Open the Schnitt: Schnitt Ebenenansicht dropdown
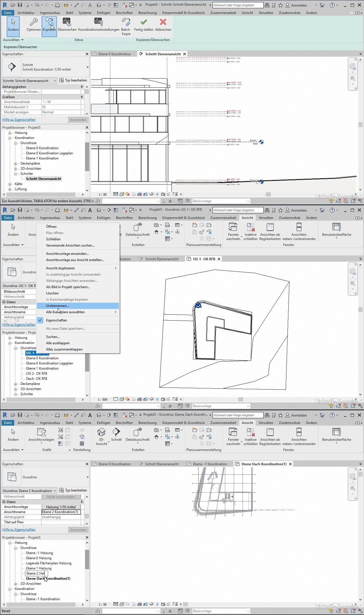The image size is (364, 615). [30, 81]
